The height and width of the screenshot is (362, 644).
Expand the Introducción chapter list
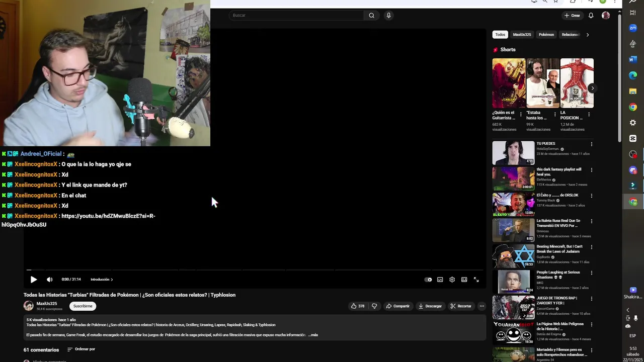[102, 280]
